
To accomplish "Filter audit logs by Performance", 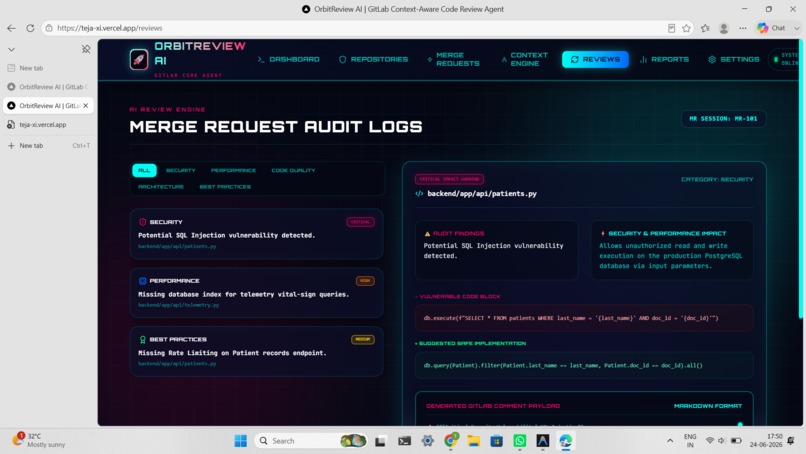I will click(x=233, y=170).
